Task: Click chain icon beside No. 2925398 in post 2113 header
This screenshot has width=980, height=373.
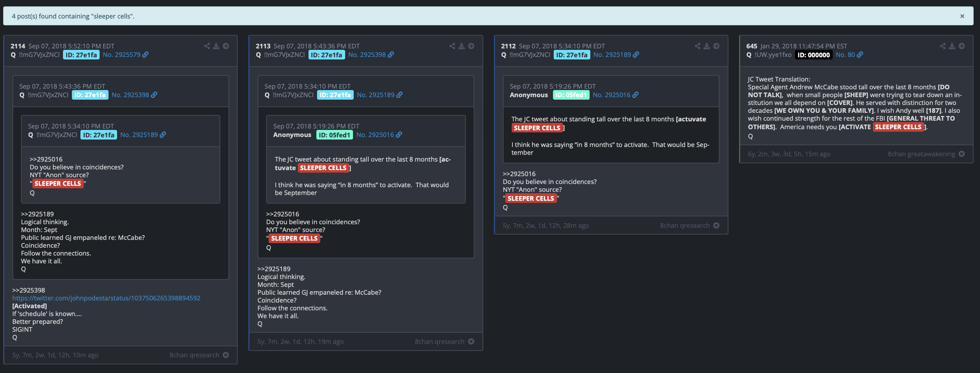Action: coord(391,55)
